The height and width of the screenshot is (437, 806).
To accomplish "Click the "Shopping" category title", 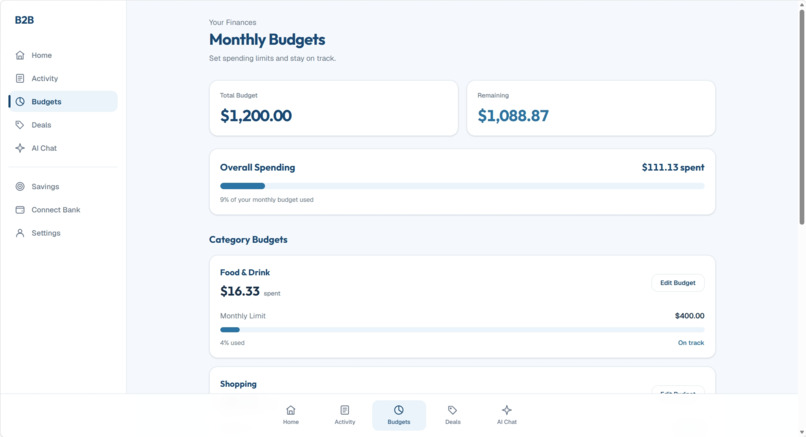I will [238, 384].
